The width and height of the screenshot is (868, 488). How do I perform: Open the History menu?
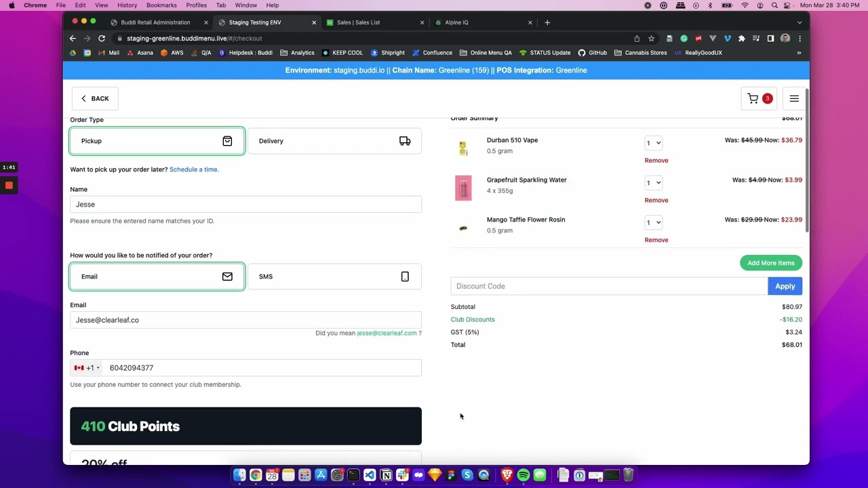coord(127,5)
